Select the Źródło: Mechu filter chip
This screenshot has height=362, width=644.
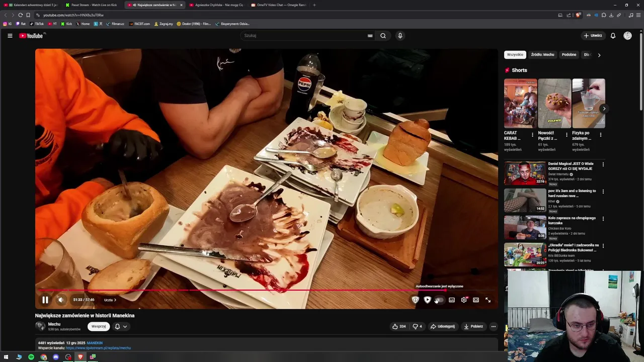pos(542,55)
